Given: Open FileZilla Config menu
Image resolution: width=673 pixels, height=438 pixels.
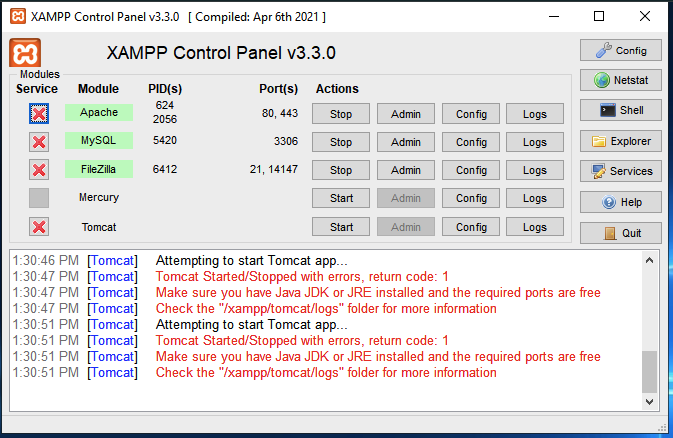Looking at the screenshot, I should 471,170.
